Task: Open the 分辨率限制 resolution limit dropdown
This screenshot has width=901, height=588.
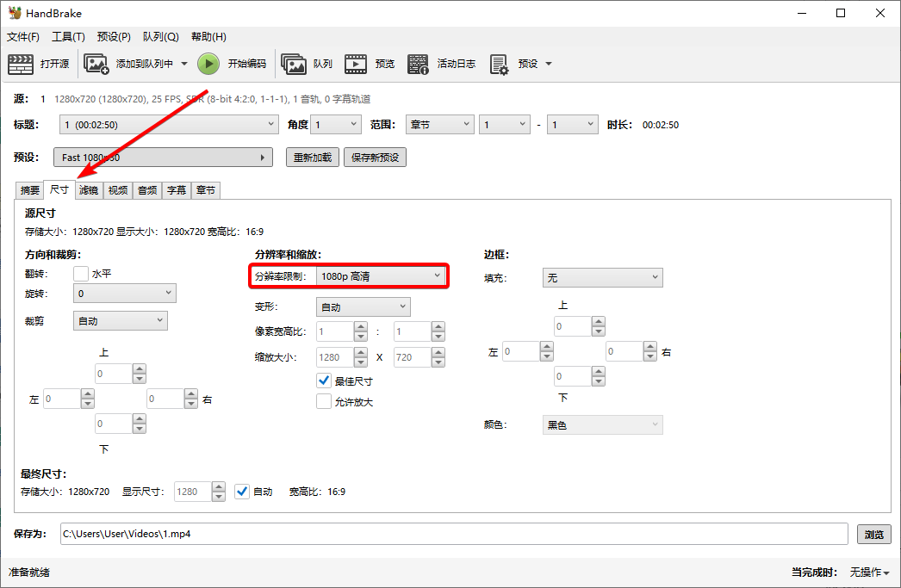Action: (382, 275)
